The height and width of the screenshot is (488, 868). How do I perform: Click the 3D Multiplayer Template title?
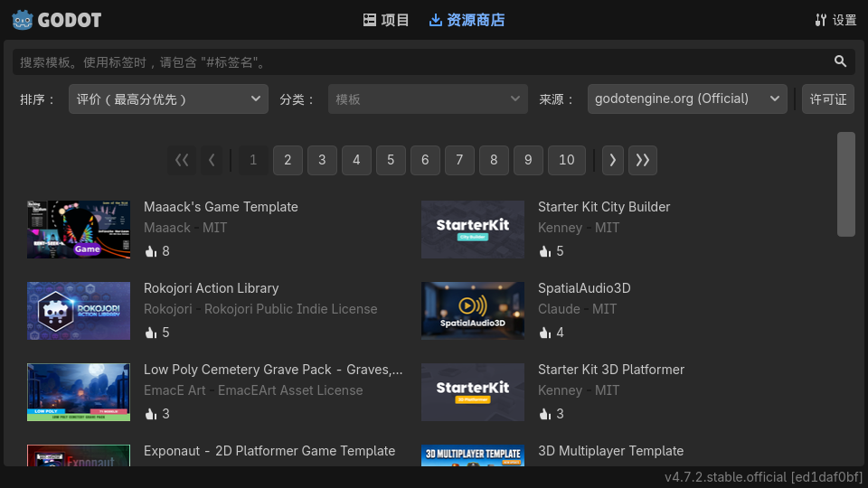(x=611, y=451)
